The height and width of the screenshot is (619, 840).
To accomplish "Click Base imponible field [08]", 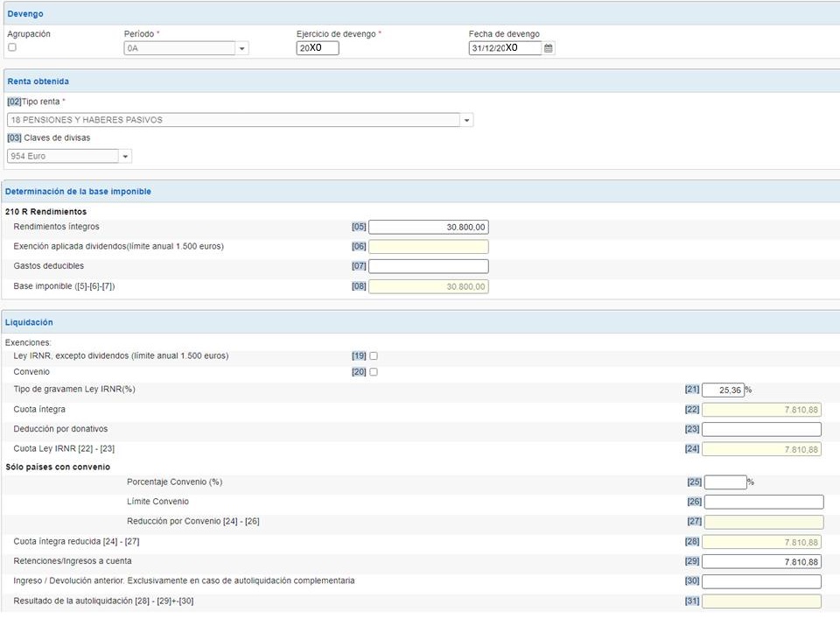I will [x=429, y=286].
